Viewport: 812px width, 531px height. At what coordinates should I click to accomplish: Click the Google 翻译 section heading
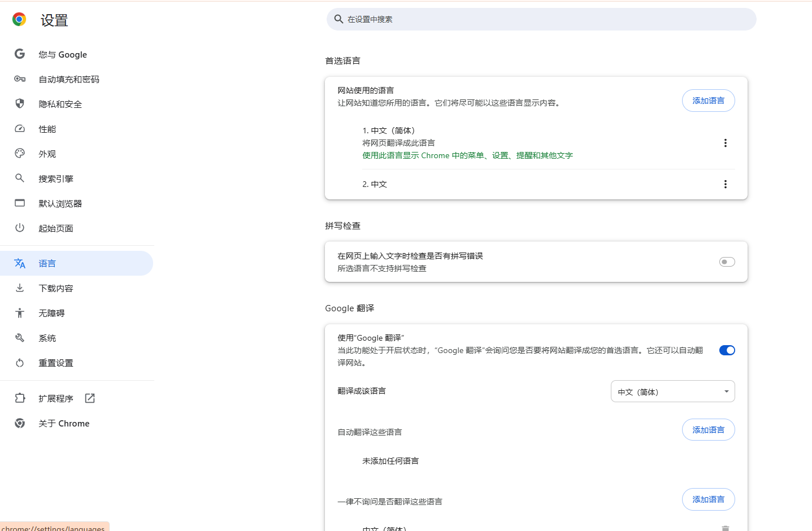(349, 308)
